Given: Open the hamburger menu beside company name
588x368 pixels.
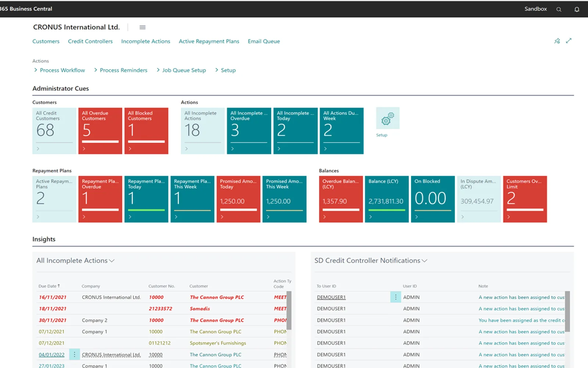Looking at the screenshot, I should (142, 27).
